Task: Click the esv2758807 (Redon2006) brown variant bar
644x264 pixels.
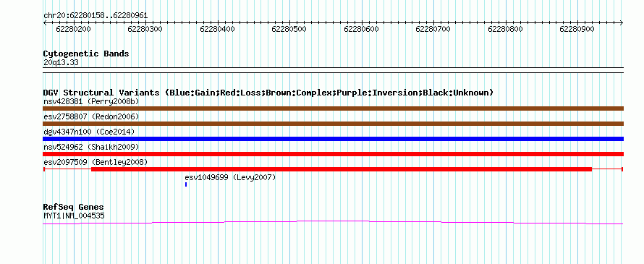Action: tap(333, 124)
